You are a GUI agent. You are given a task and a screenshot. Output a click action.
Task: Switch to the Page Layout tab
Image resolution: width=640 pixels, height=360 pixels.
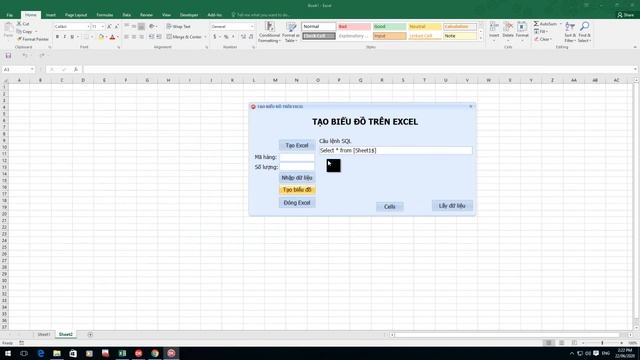point(76,15)
